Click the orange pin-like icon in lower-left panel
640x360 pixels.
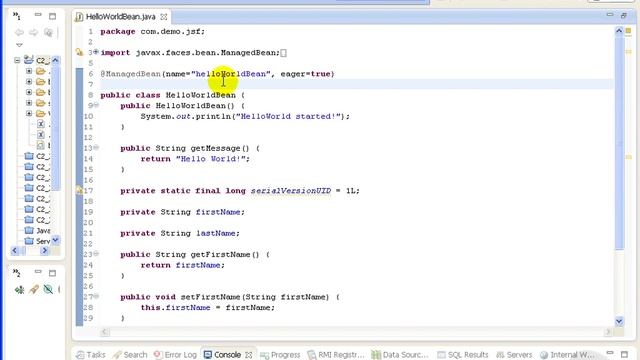tap(34, 289)
